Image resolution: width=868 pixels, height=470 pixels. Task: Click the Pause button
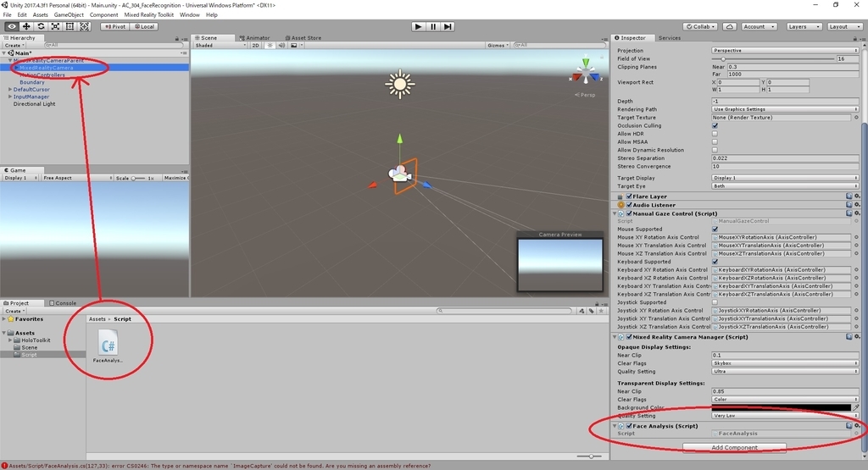pyautogui.click(x=433, y=26)
